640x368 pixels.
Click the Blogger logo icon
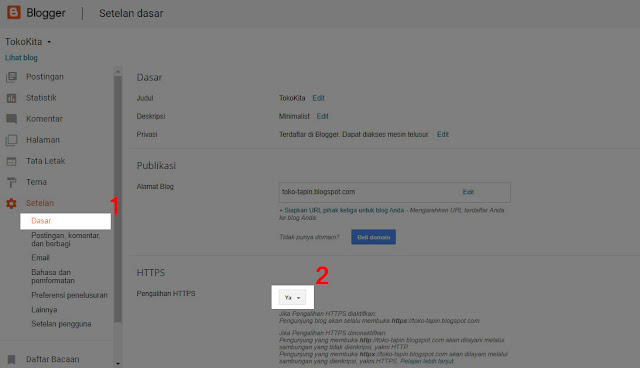[13, 12]
